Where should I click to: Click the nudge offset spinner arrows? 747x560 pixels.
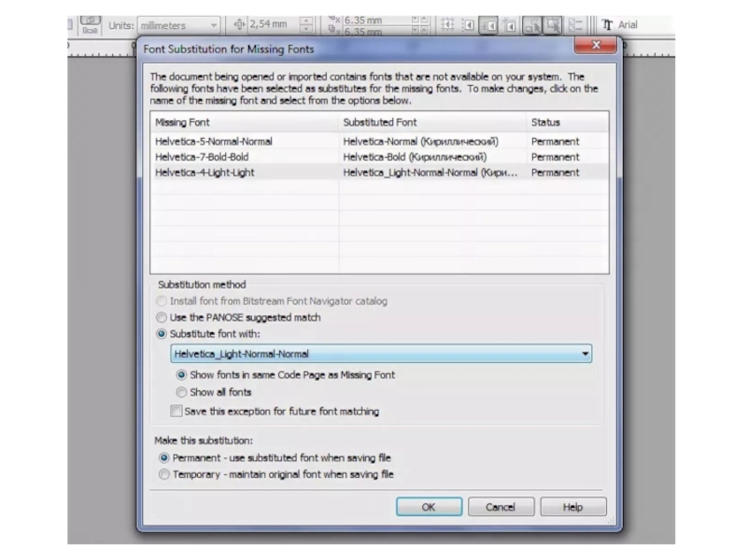click(306, 24)
